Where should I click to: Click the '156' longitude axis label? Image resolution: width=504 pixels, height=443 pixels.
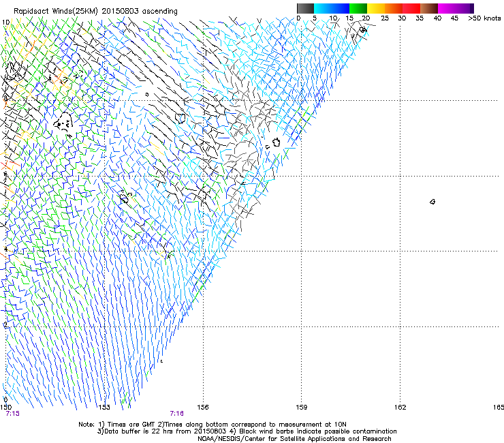(x=203, y=408)
